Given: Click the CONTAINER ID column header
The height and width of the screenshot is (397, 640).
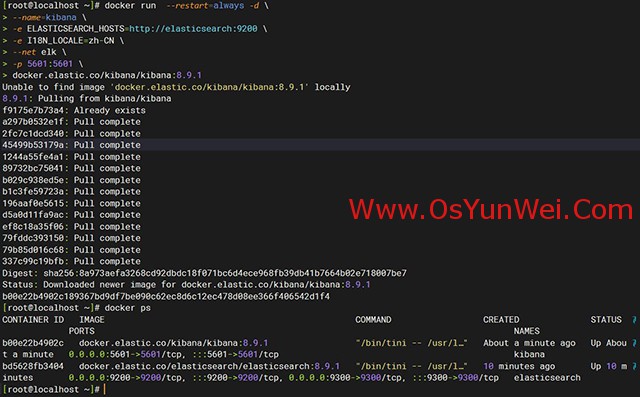Looking at the screenshot, I should 33,320.
